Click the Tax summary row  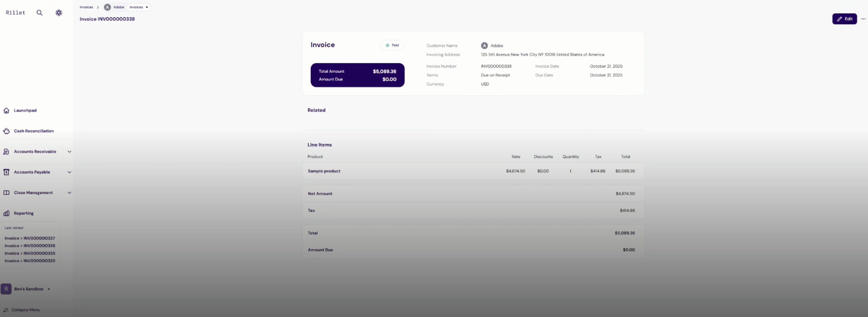tap(473, 210)
